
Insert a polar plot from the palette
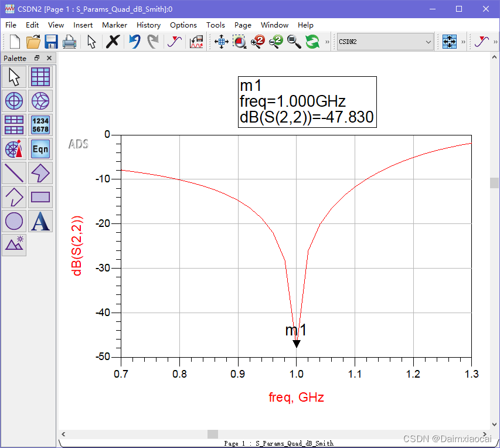tap(14, 101)
